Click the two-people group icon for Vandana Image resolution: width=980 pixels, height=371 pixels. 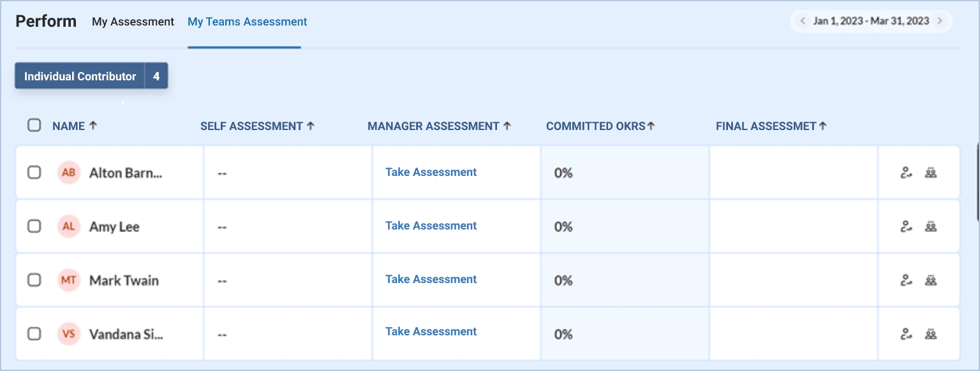point(931,333)
